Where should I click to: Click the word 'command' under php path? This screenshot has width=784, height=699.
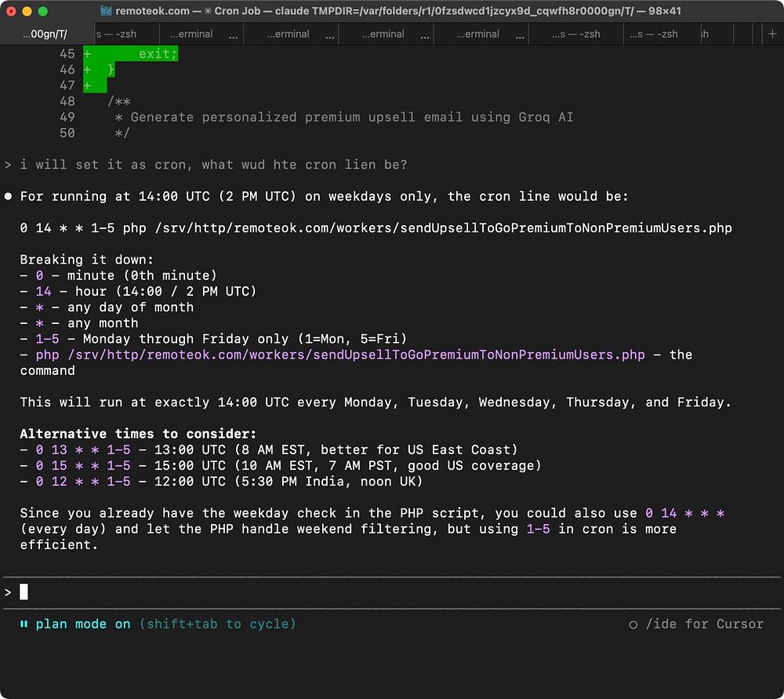pyautogui.click(x=48, y=371)
